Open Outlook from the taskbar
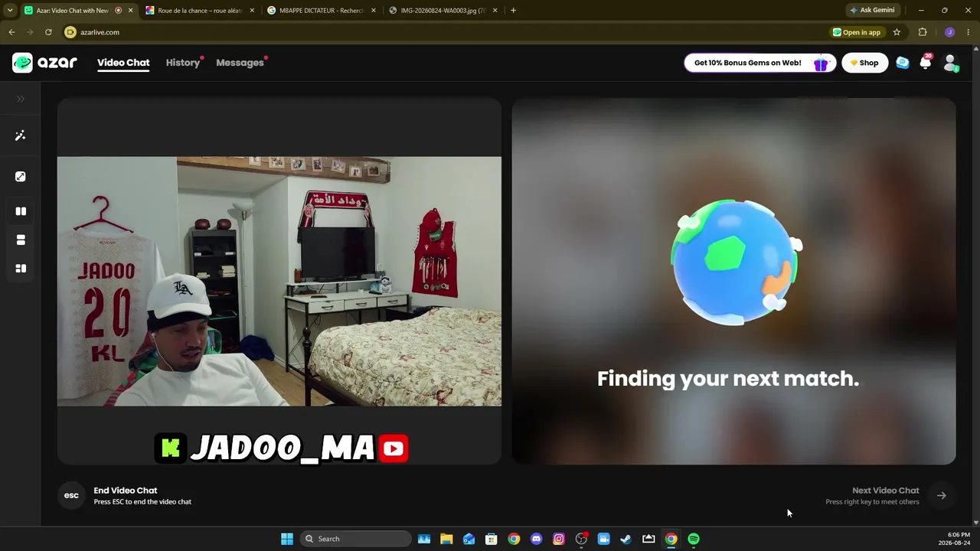The image size is (980, 551). click(469, 539)
